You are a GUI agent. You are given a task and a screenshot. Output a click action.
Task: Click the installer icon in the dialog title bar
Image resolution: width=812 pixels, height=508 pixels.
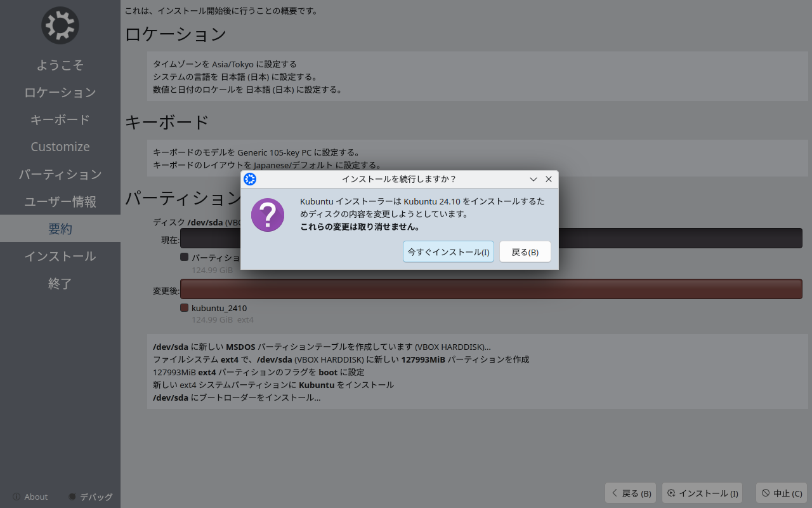[250, 179]
